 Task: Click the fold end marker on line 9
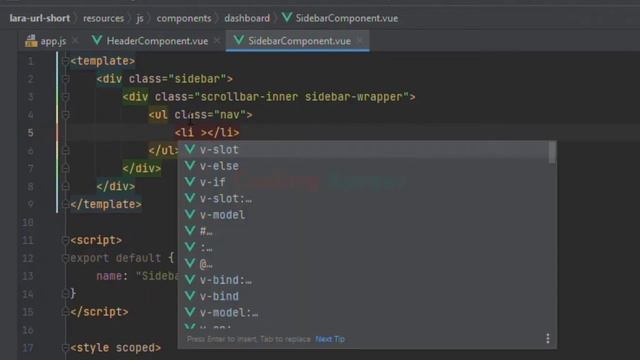pyautogui.click(x=65, y=204)
